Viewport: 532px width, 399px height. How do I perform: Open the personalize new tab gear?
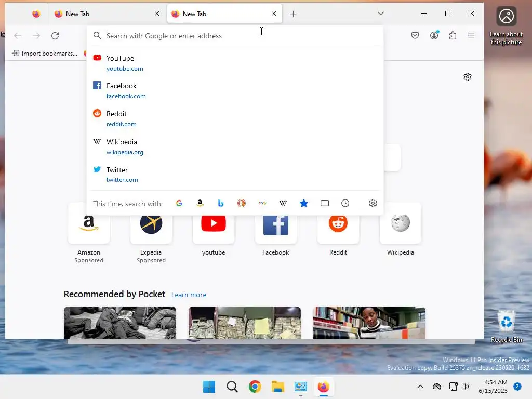(x=468, y=77)
